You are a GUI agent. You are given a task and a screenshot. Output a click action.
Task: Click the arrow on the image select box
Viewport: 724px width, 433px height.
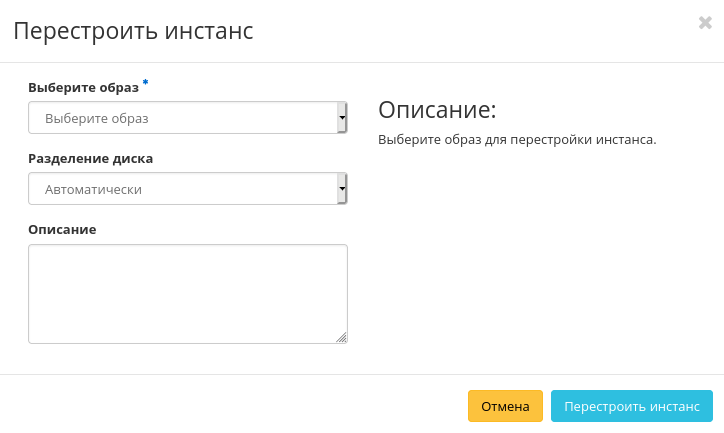[x=342, y=118]
